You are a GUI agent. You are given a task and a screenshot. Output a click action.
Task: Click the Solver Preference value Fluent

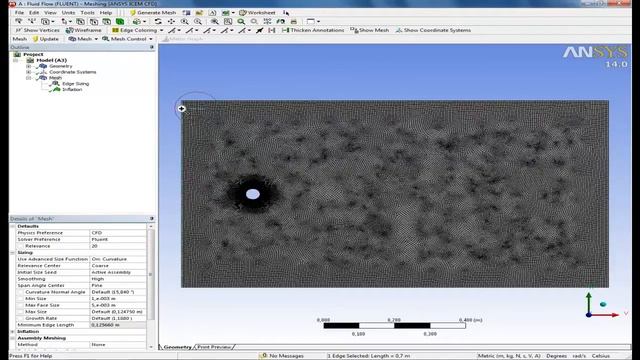118,239
